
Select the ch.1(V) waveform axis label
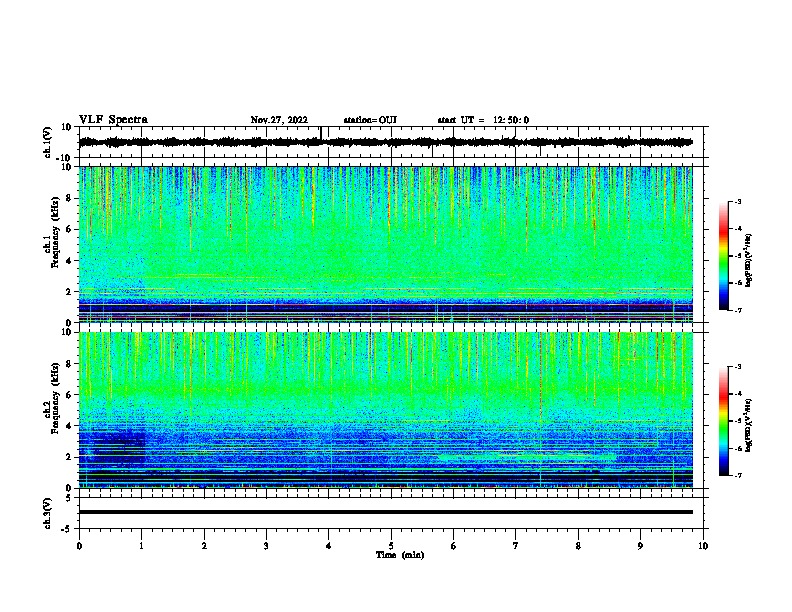pos(48,142)
